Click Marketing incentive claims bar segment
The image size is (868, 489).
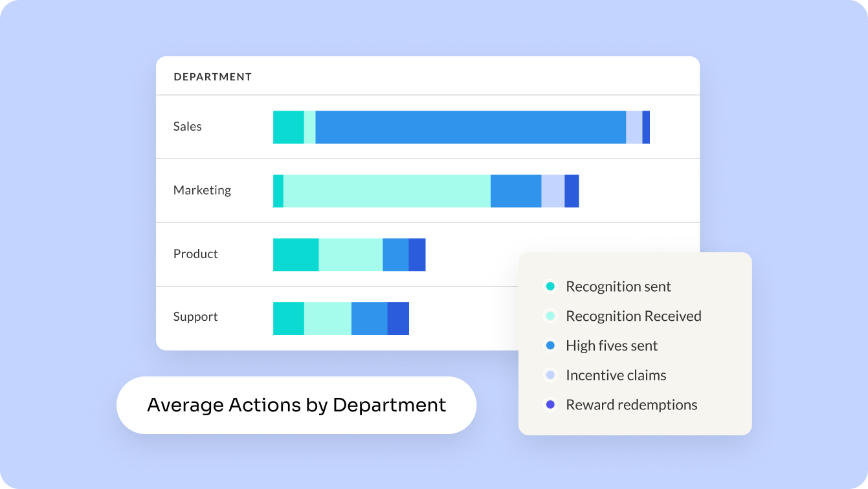tap(553, 191)
